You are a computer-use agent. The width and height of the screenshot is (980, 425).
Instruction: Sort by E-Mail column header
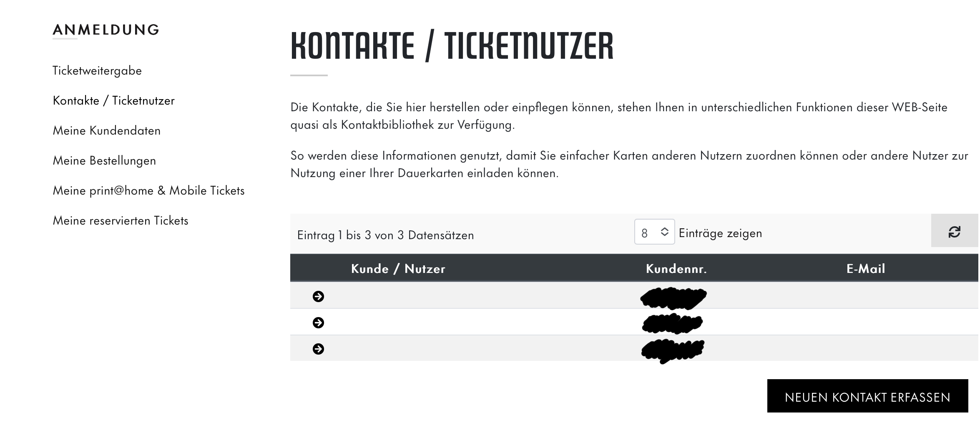(x=865, y=268)
